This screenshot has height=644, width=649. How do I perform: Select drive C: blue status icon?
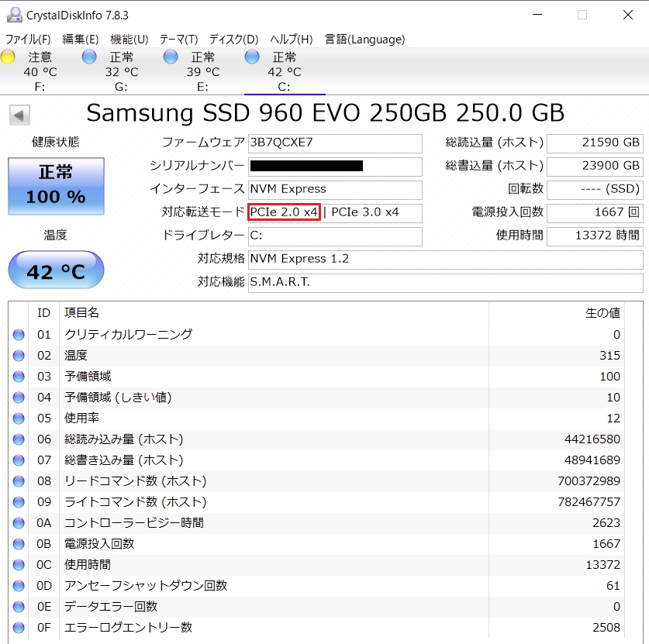252,57
